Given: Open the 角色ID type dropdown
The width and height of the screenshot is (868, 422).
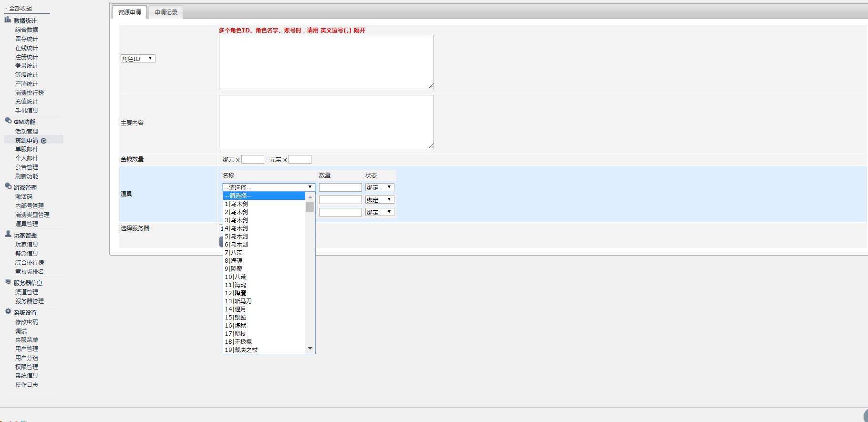Looking at the screenshot, I should [x=138, y=59].
